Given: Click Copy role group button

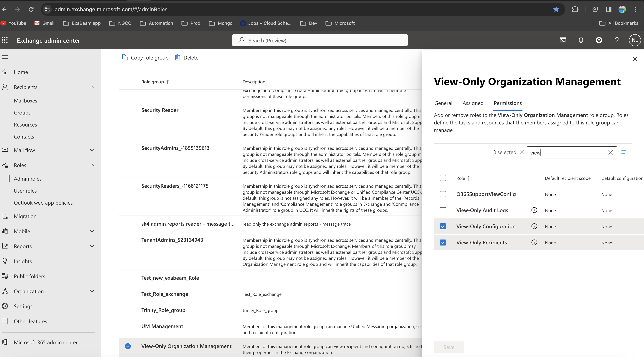Looking at the screenshot, I should pyautogui.click(x=145, y=58).
